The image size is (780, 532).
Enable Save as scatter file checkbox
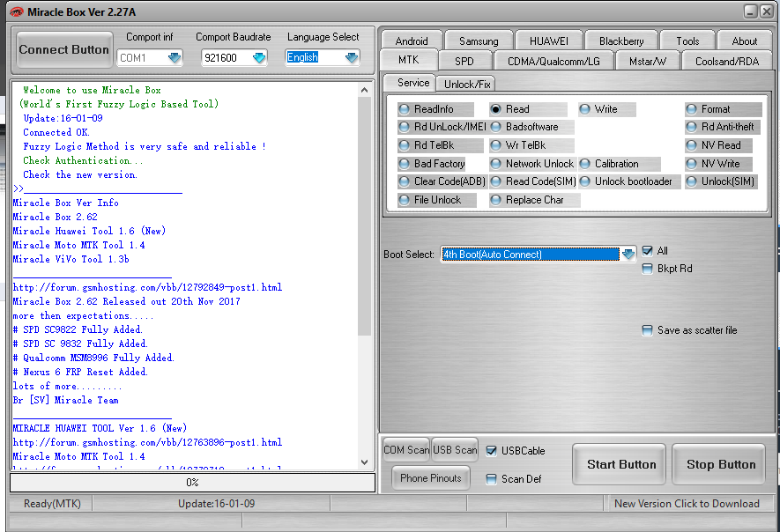647,330
